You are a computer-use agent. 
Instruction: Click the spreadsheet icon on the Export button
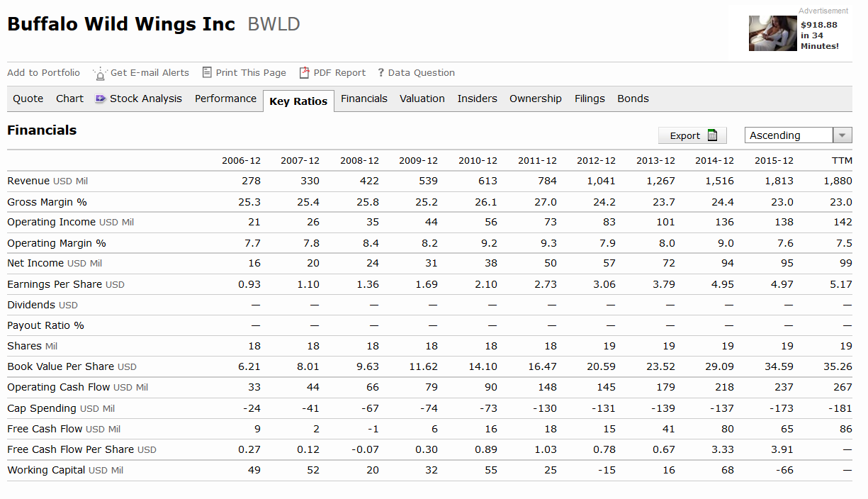coord(712,135)
